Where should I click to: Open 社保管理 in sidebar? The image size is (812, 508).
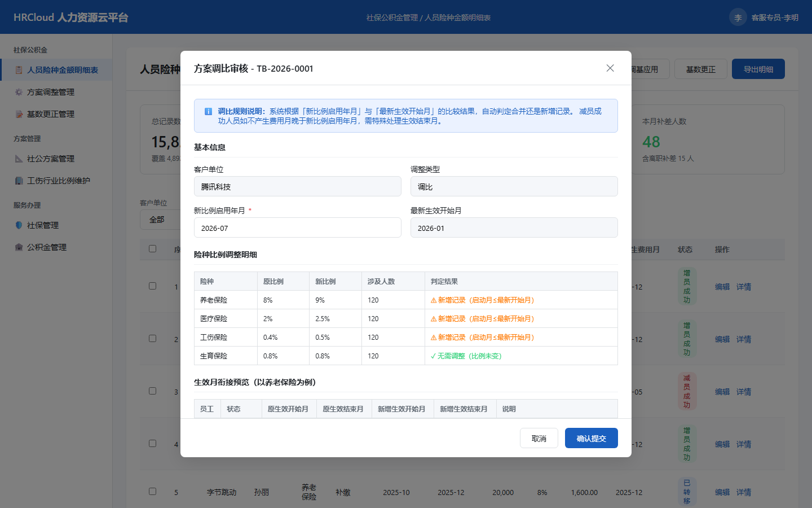pos(56,225)
